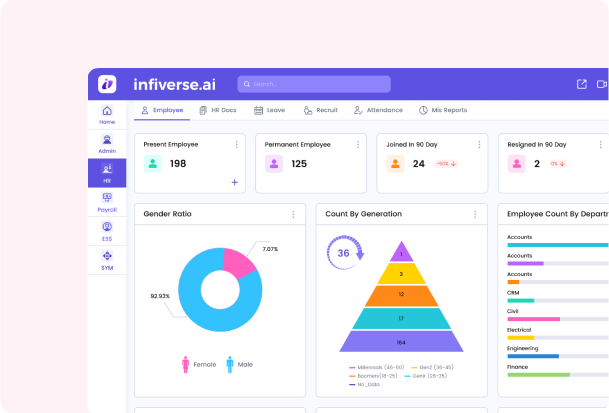This screenshot has width=609, height=413.
Task: Switch to the Leave tab
Action: tap(270, 110)
